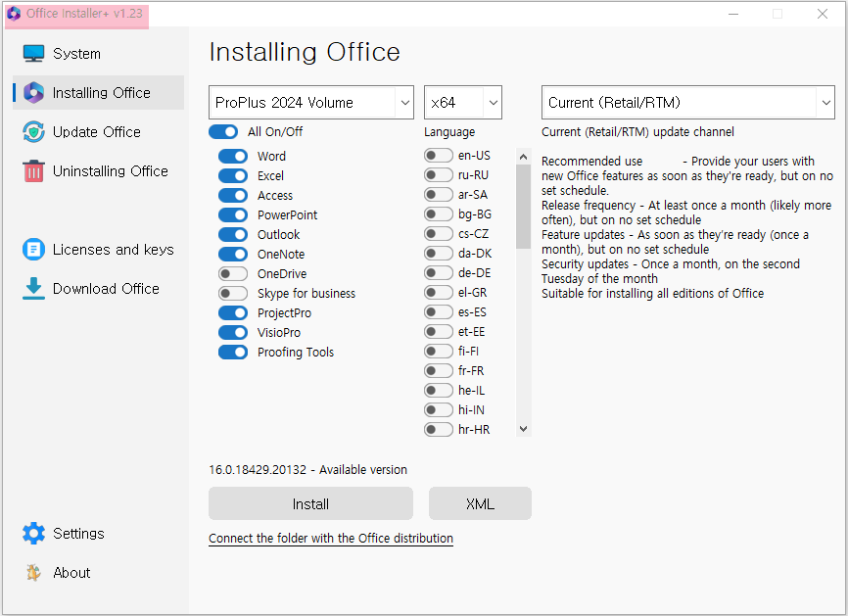Click the Download Office arrow icon

[33, 289]
